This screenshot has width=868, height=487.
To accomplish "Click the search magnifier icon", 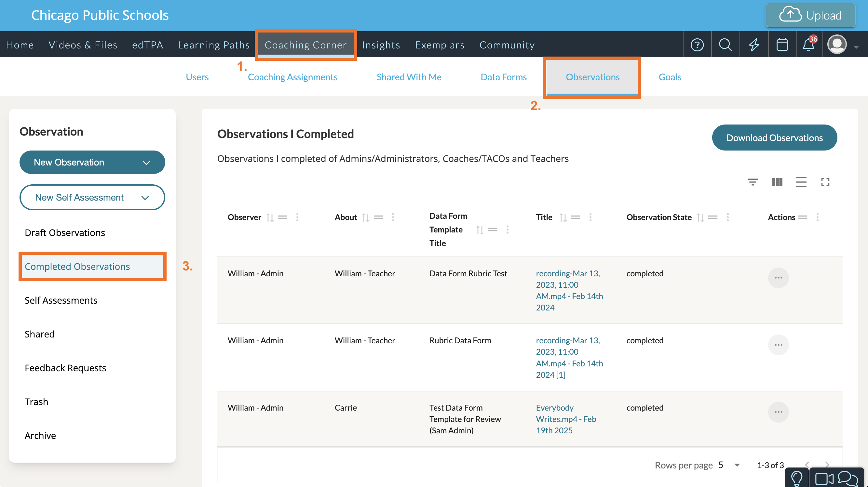I will click(725, 45).
